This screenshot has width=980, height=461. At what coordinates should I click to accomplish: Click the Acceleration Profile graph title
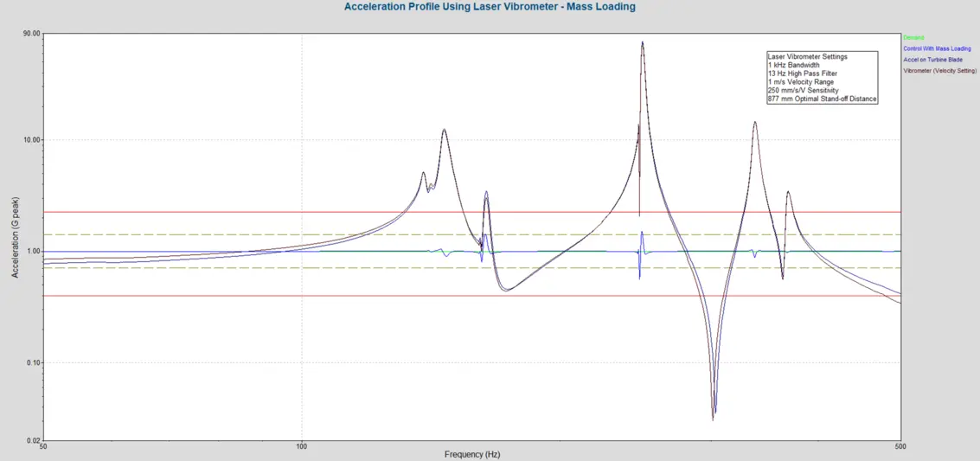pyautogui.click(x=490, y=7)
